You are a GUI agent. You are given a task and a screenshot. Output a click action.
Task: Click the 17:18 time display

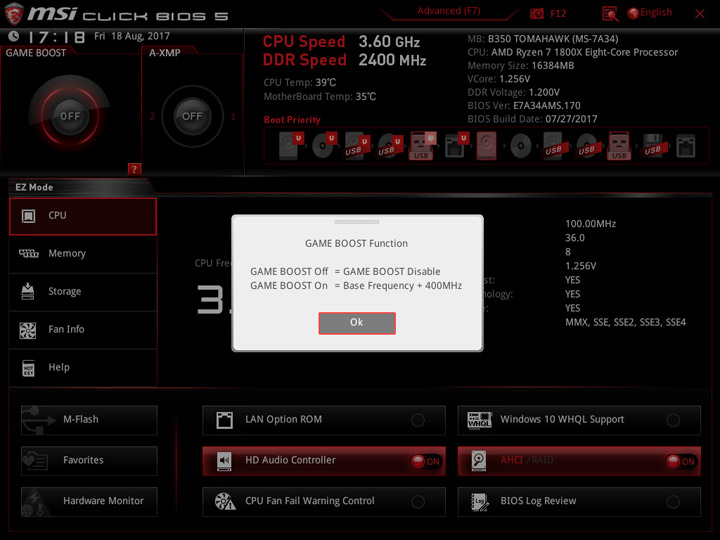coord(57,37)
